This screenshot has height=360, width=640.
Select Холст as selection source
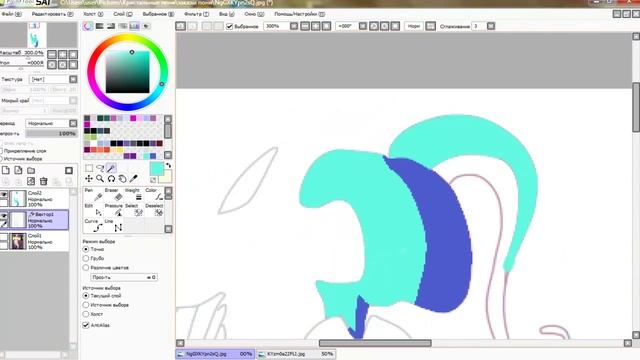[86, 314]
